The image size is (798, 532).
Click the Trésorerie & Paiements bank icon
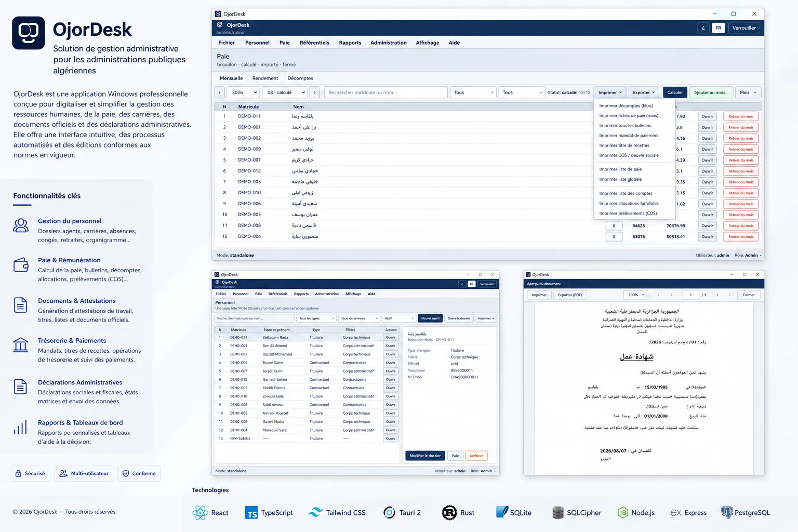pyautogui.click(x=20, y=345)
